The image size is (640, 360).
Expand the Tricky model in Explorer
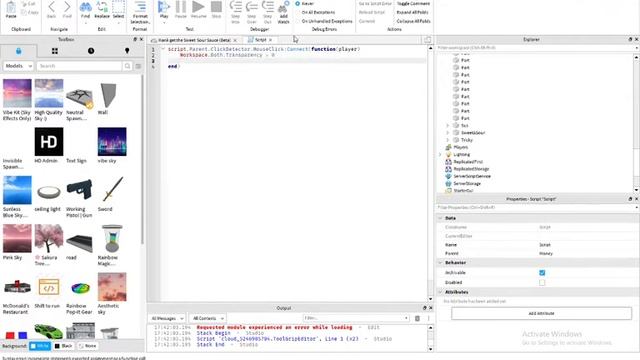[447, 140]
